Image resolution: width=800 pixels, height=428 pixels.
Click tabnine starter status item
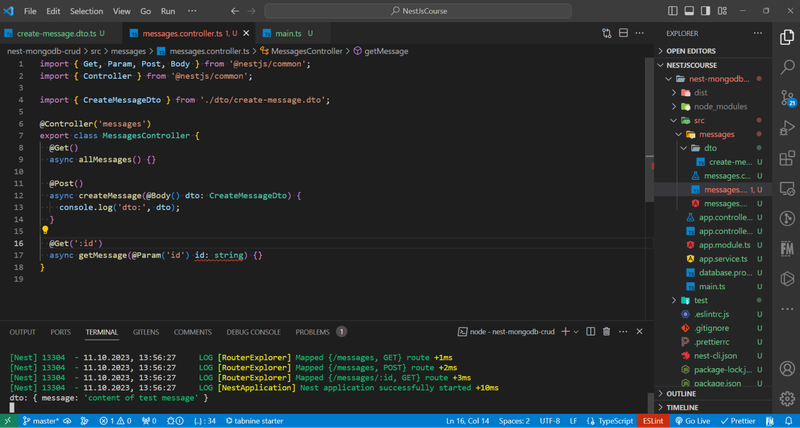pyautogui.click(x=255, y=421)
